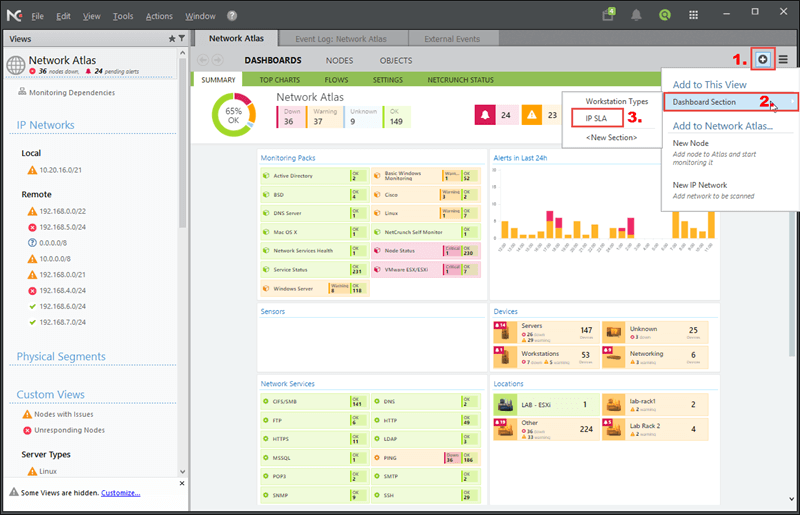Open the NetCrunch logo menu
This screenshot has width=800, height=515.
tap(14, 15)
